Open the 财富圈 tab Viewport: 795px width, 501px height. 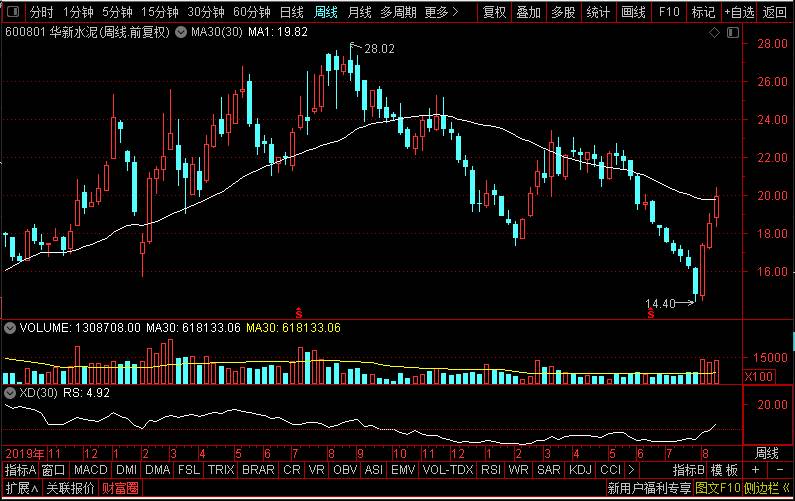(x=120, y=488)
